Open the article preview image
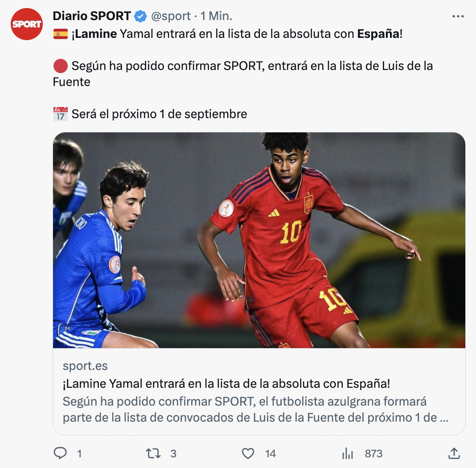 click(x=259, y=240)
